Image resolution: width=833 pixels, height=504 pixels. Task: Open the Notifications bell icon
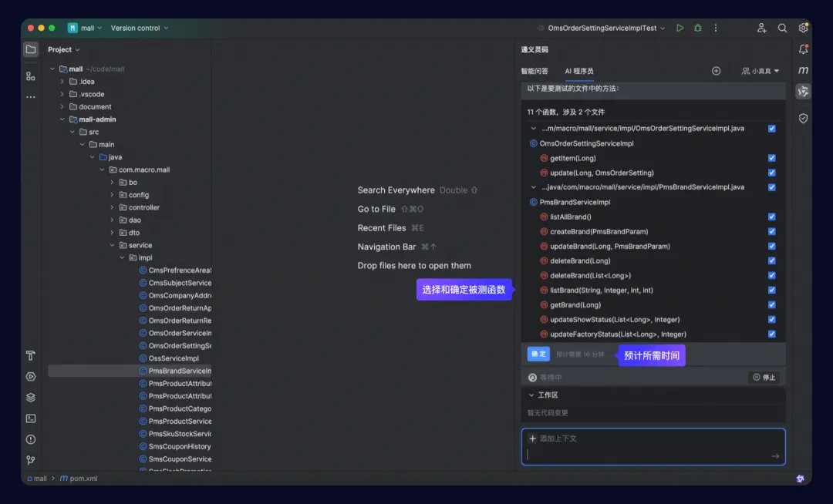pos(803,49)
